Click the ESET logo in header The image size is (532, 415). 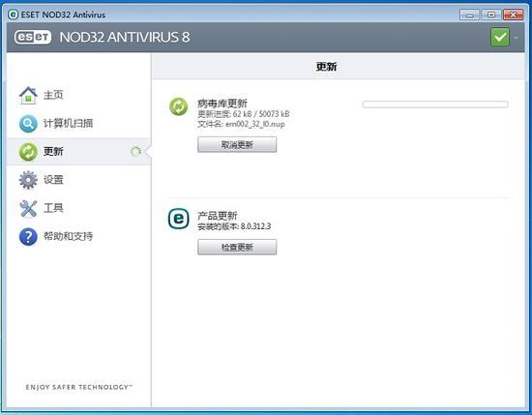point(33,37)
